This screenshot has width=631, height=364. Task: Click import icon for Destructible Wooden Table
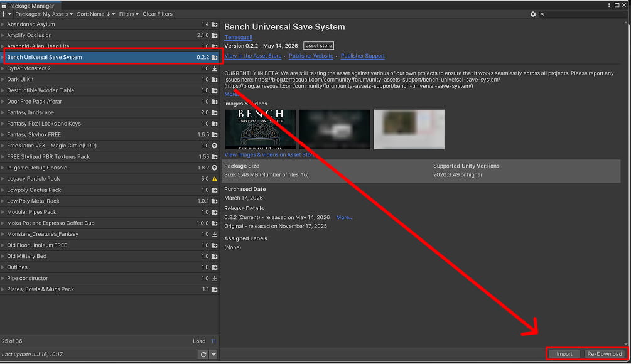(x=215, y=90)
